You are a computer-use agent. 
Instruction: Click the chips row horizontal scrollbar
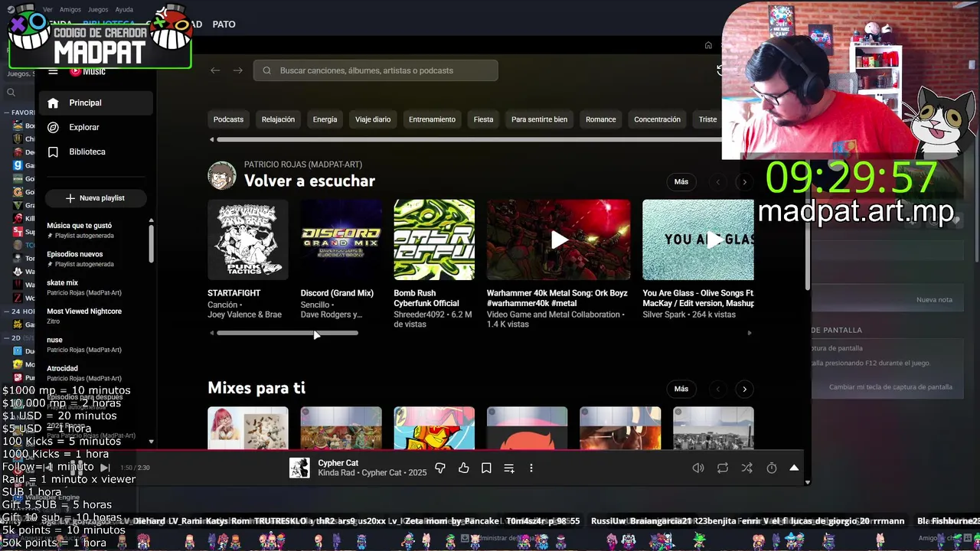(x=469, y=139)
